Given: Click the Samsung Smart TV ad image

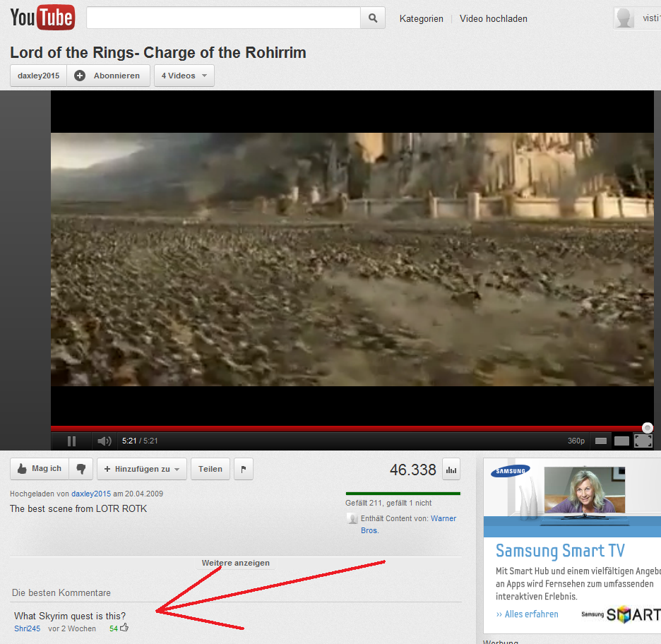Looking at the screenshot, I should 572,497.
